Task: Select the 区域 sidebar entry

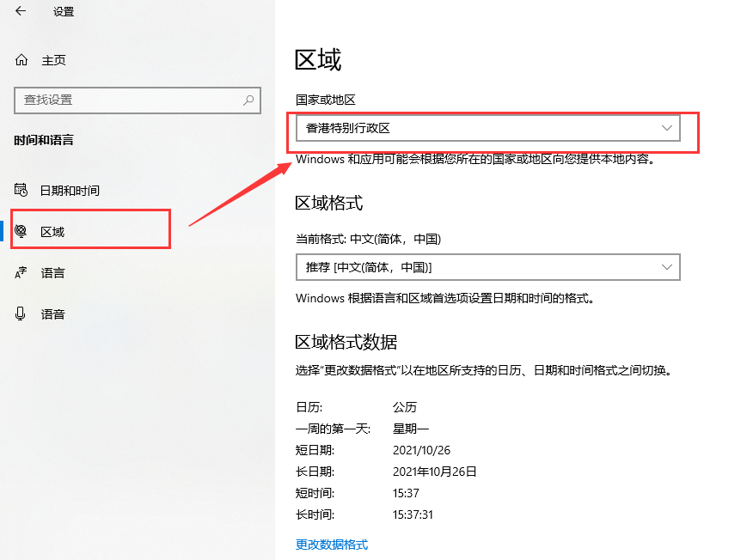Action: (x=53, y=232)
